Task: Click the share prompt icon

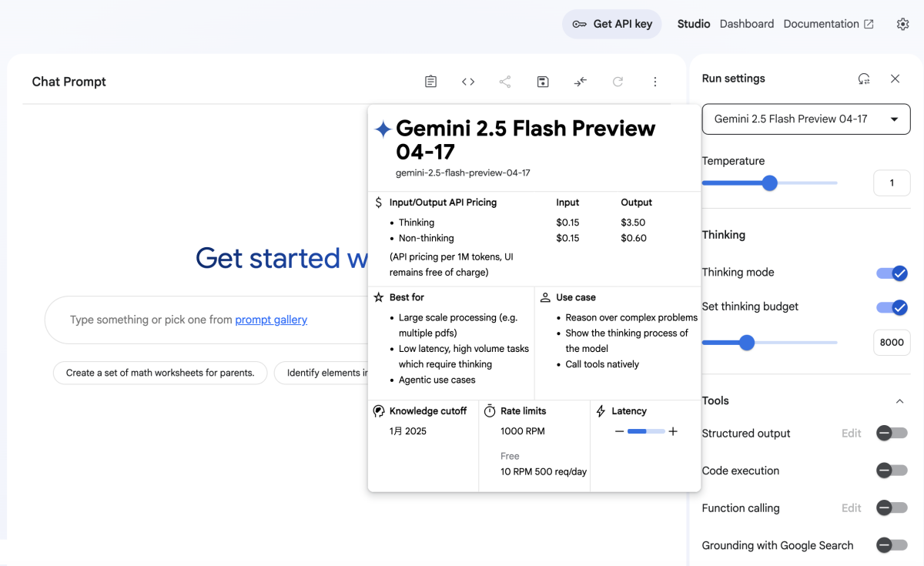Action: [x=505, y=82]
